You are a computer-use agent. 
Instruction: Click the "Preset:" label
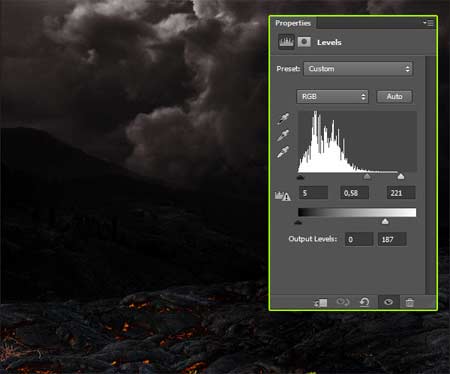click(288, 69)
